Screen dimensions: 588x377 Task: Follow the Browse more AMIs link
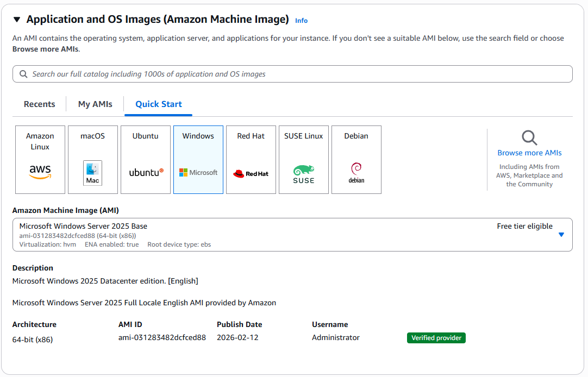coord(529,153)
